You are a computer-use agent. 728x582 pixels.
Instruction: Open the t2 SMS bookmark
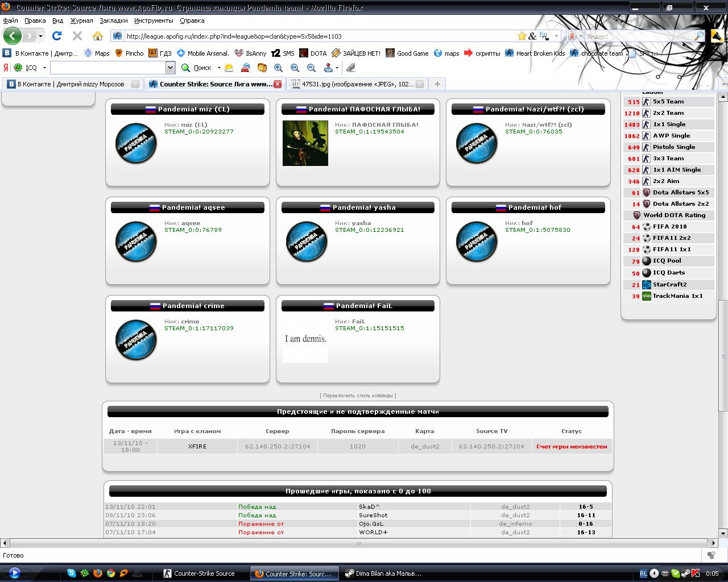(283, 53)
